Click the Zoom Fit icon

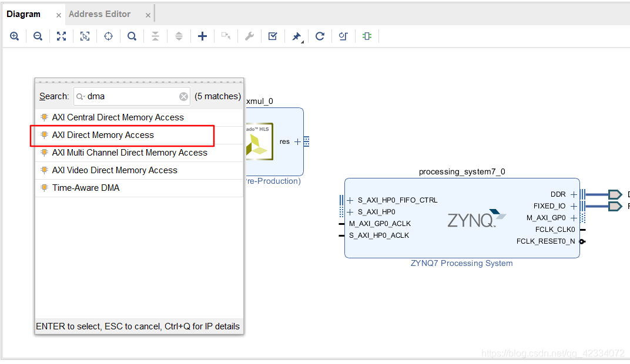[x=62, y=36]
